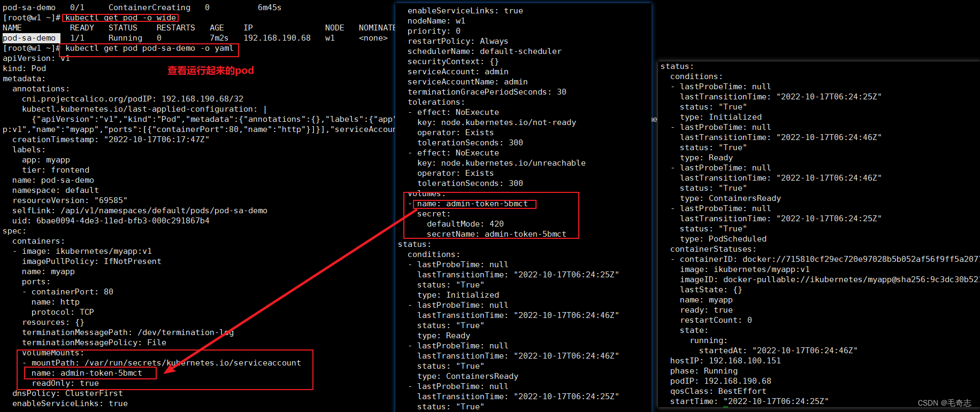This screenshot has width=980, height=412.
Task: Click the 'restartCount: 0' line
Action: tap(716, 320)
